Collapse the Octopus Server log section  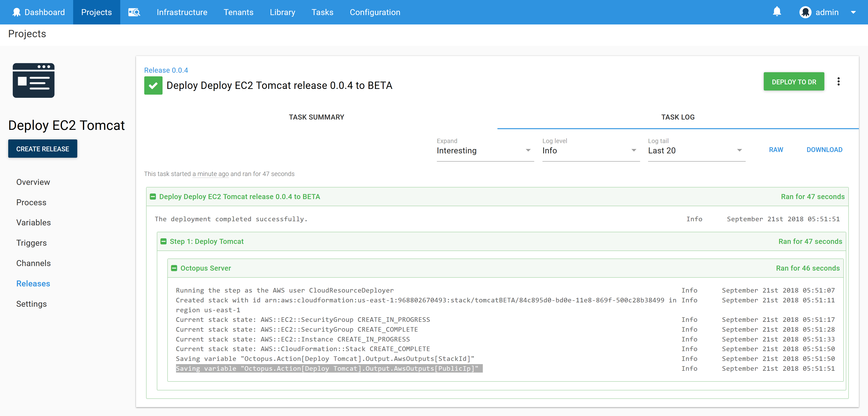[x=174, y=268]
